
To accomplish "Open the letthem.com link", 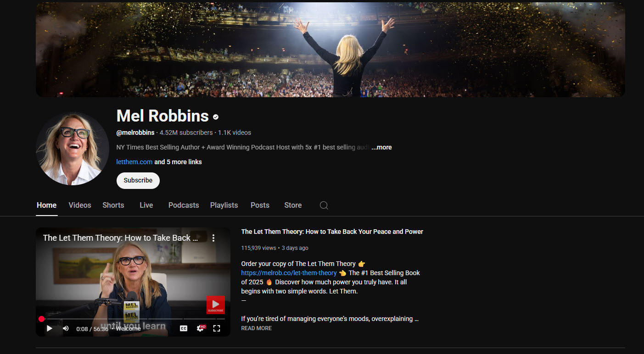I will (x=134, y=162).
